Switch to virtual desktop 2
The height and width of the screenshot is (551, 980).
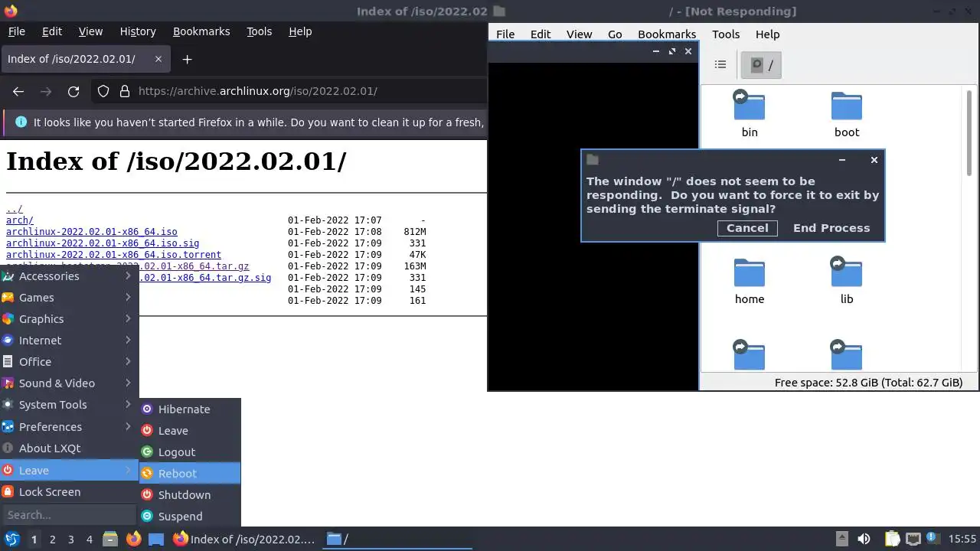coord(53,540)
